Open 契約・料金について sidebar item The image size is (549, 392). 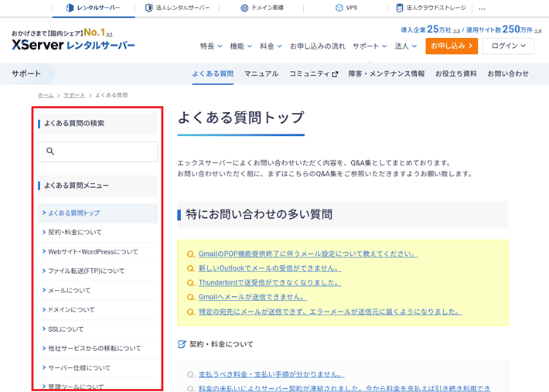click(97, 233)
